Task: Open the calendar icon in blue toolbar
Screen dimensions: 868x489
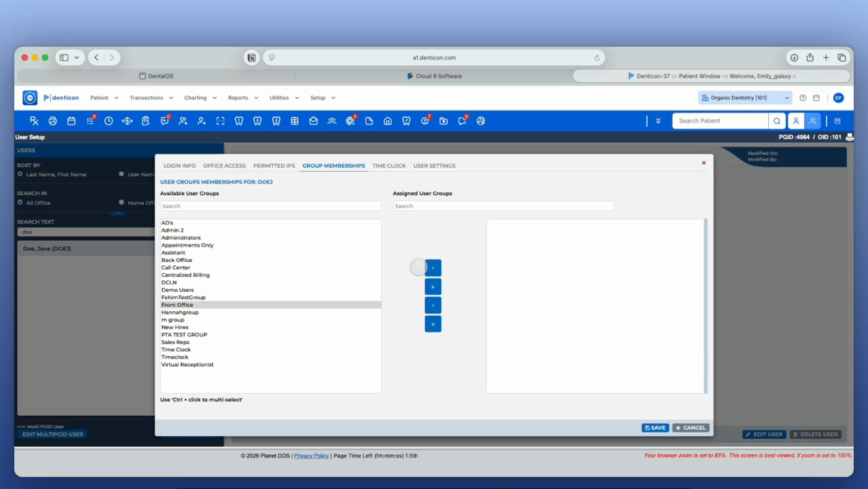Action: 71,121
